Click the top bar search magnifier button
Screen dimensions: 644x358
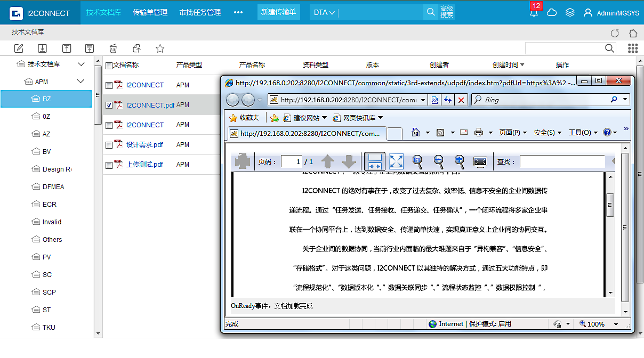point(431,12)
